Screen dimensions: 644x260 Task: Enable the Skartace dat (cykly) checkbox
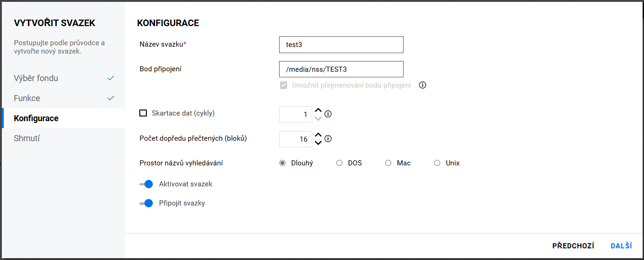pos(143,113)
